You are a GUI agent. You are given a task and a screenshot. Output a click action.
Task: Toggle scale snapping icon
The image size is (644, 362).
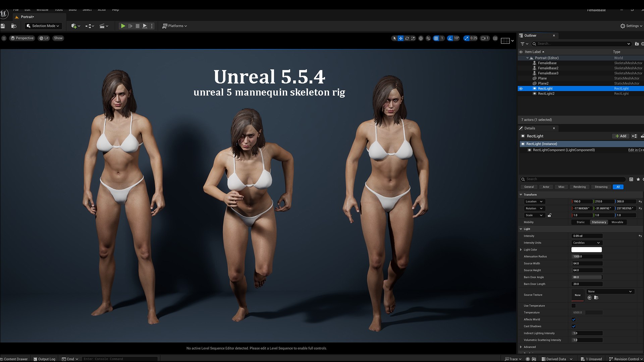467,38
